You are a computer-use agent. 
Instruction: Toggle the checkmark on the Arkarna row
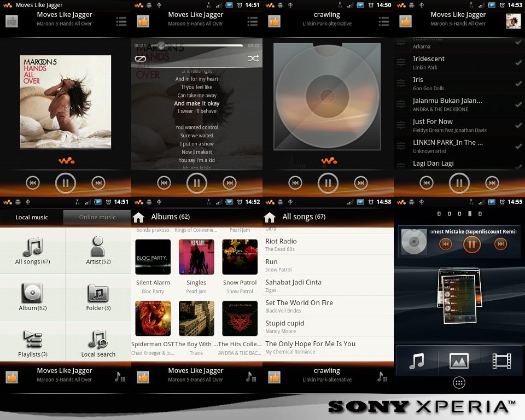point(518,43)
